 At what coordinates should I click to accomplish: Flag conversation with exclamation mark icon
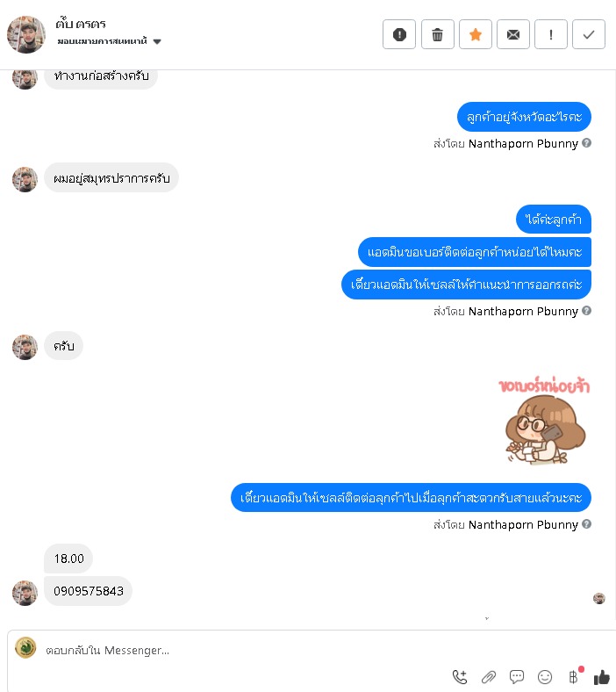tap(551, 34)
